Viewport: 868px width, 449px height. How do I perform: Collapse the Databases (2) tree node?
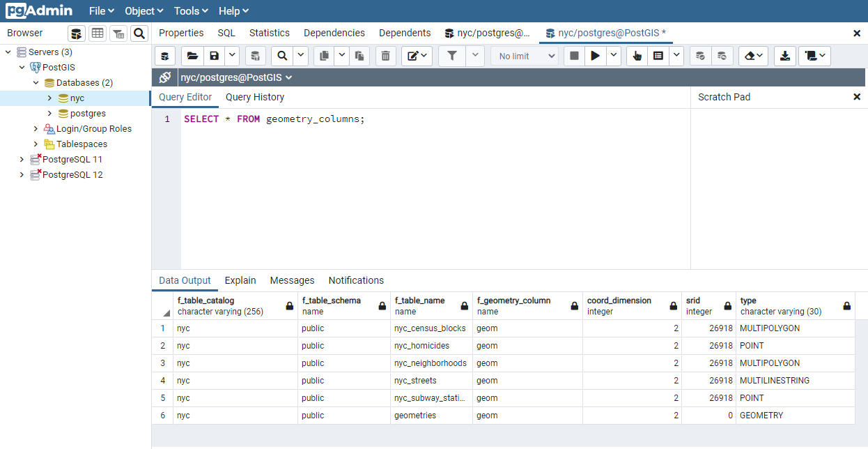pyautogui.click(x=36, y=83)
